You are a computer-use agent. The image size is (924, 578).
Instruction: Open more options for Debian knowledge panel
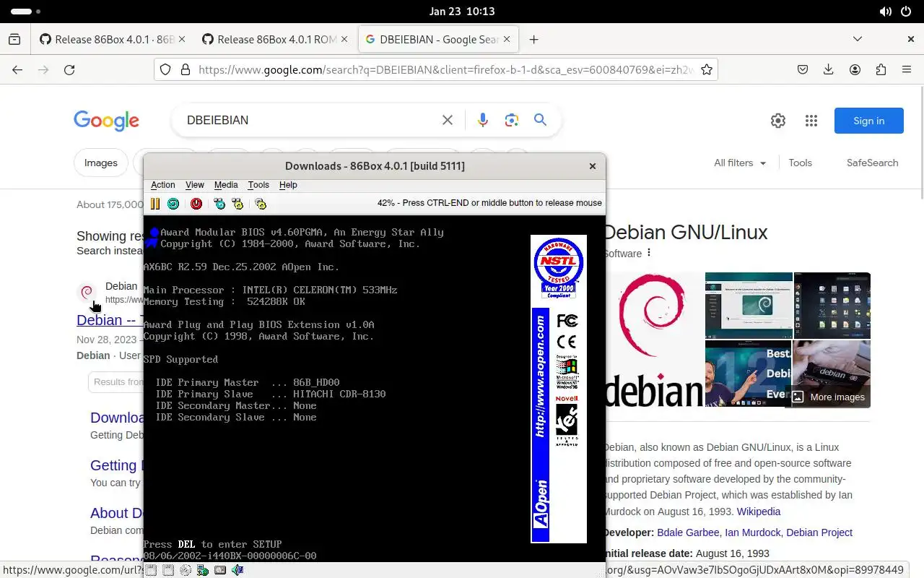tap(649, 253)
